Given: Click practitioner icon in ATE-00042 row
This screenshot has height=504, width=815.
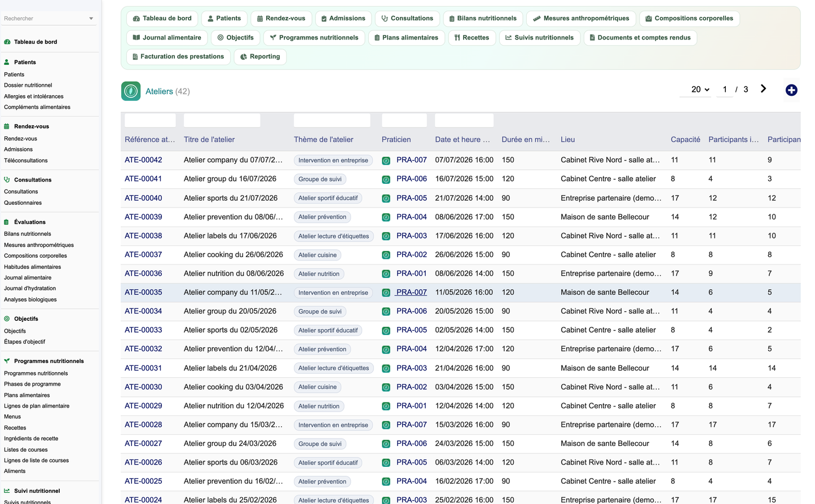Looking at the screenshot, I should (x=386, y=161).
